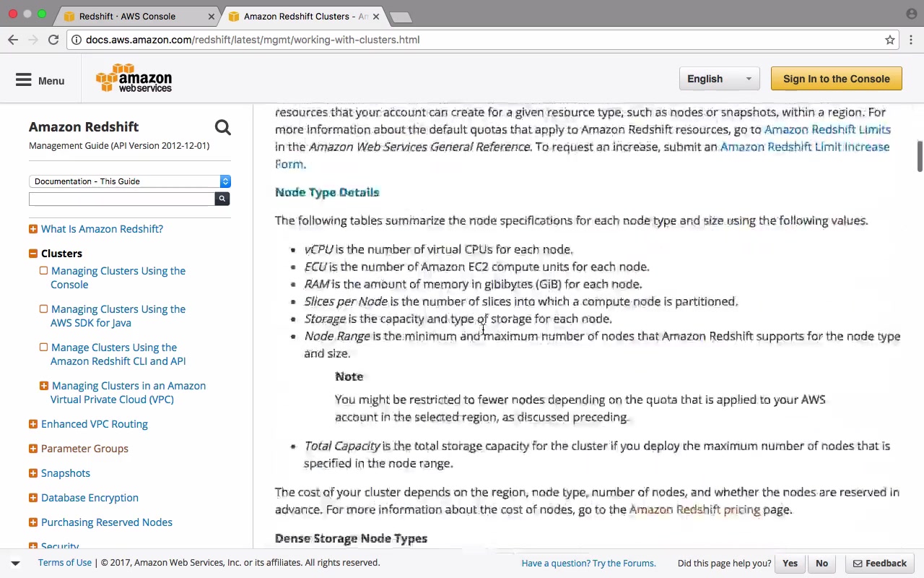Click Sign In to the Console button

[x=837, y=79]
